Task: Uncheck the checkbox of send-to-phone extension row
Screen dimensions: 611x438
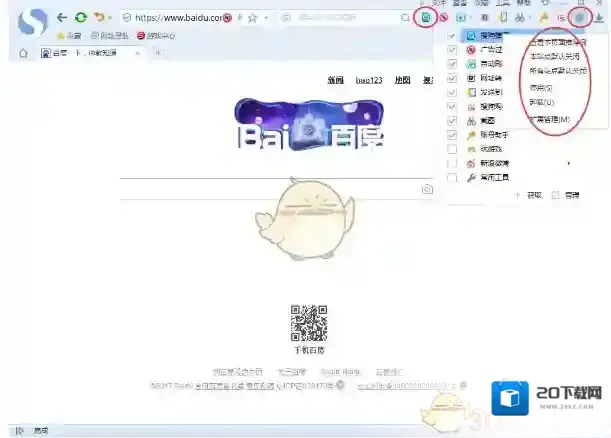Action: [452, 92]
